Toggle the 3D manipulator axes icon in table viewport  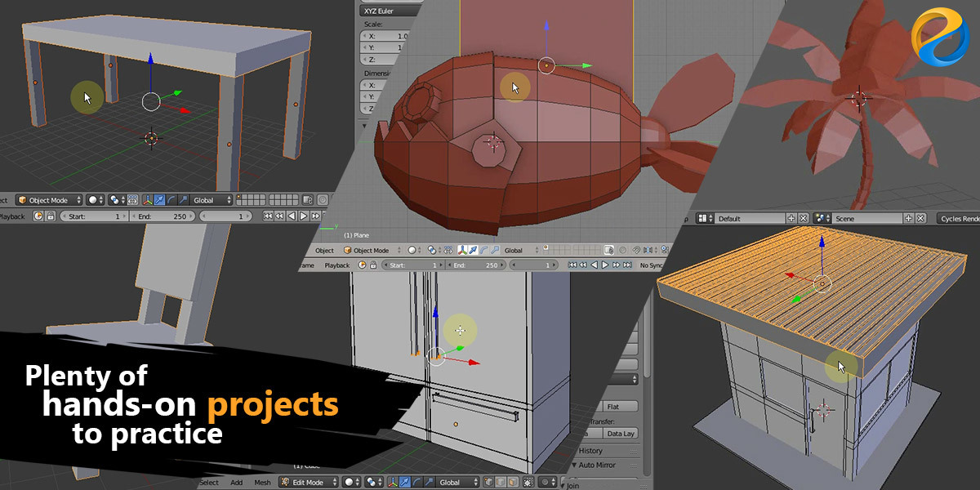(x=147, y=200)
